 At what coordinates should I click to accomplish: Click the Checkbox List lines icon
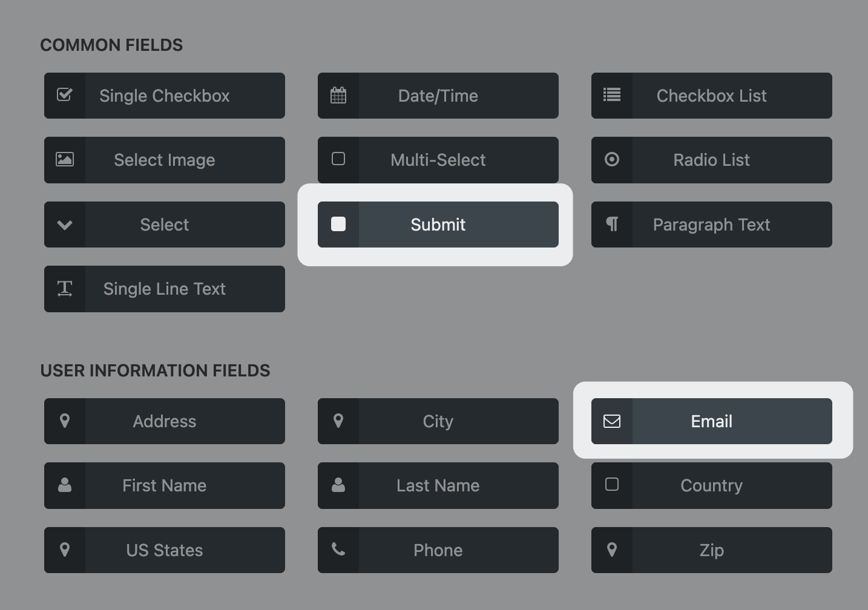[612, 95]
